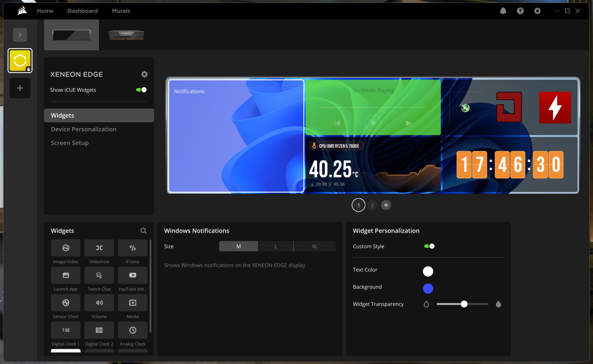This screenshot has width=593, height=364.
Task: Select the orange digital clock widget
Action: (x=510, y=165)
